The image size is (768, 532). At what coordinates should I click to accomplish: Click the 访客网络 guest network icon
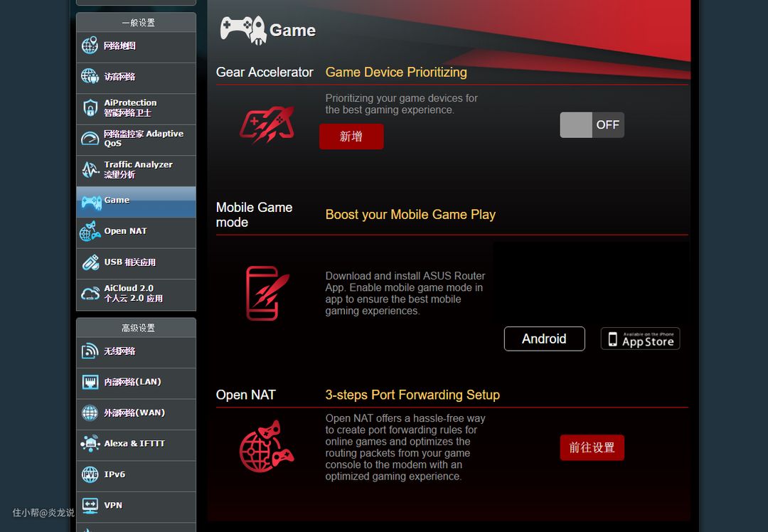click(x=90, y=77)
